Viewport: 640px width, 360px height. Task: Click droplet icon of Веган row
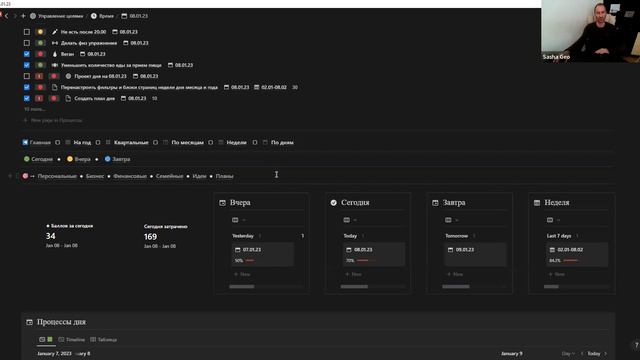coord(55,54)
